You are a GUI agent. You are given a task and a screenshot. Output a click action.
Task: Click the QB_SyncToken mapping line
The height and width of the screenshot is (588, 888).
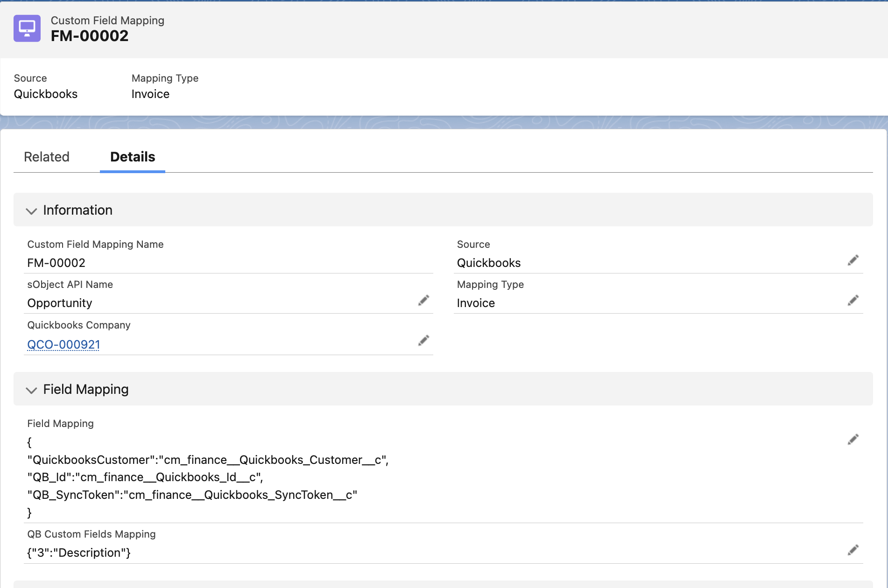tap(192, 495)
